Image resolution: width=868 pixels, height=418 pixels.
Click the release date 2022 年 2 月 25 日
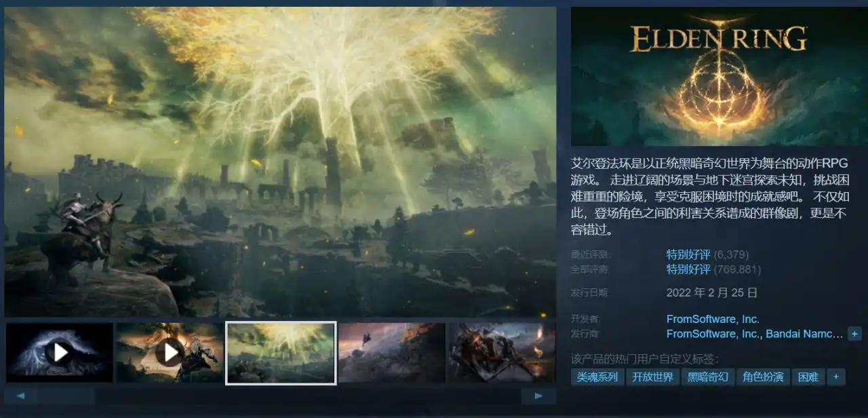pyautogui.click(x=712, y=293)
